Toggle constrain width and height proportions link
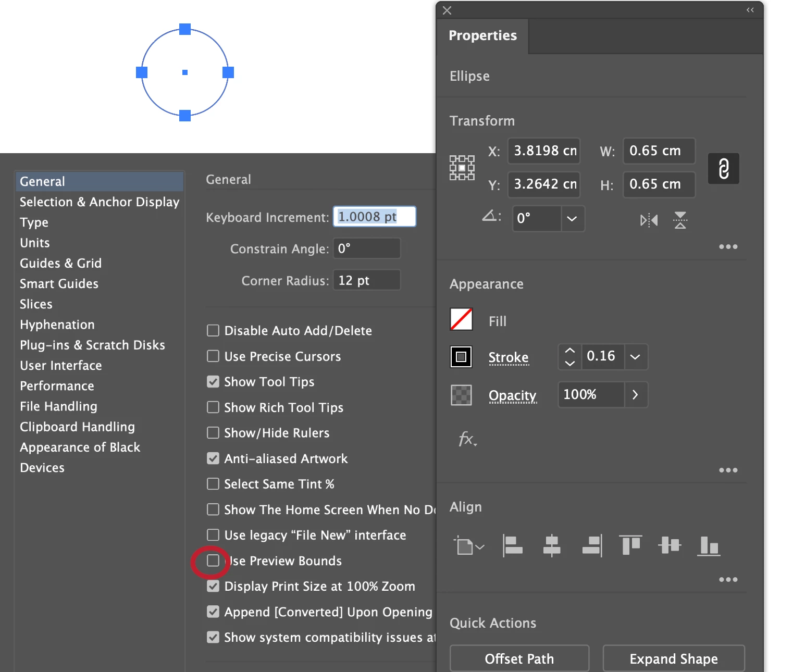This screenshot has height=672, width=793. [x=723, y=169]
